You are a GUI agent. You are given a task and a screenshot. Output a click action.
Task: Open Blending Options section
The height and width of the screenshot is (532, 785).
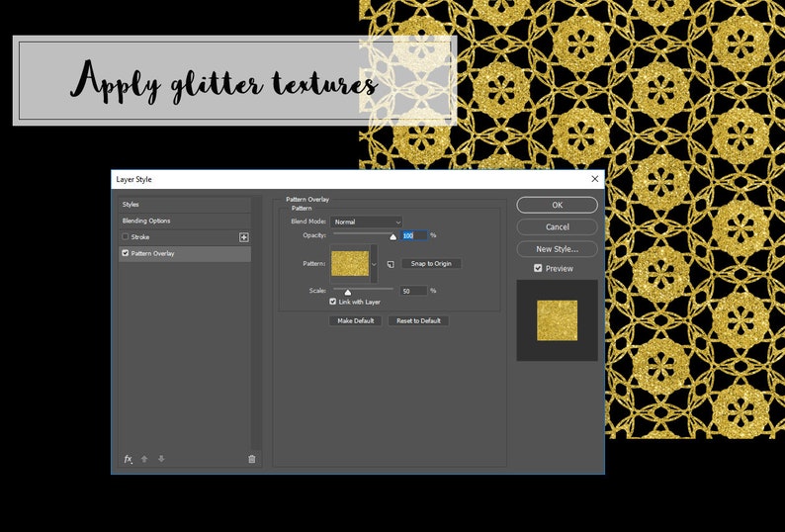point(185,221)
